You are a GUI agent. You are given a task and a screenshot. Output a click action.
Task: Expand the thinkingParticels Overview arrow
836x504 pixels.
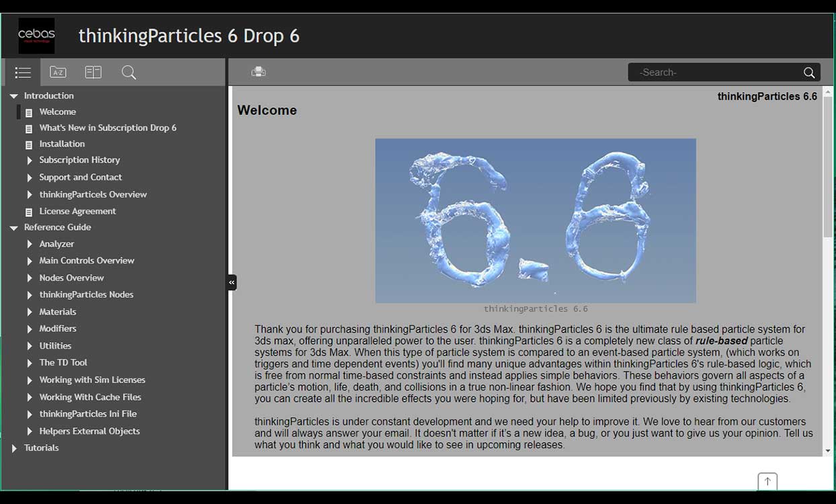click(x=30, y=195)
